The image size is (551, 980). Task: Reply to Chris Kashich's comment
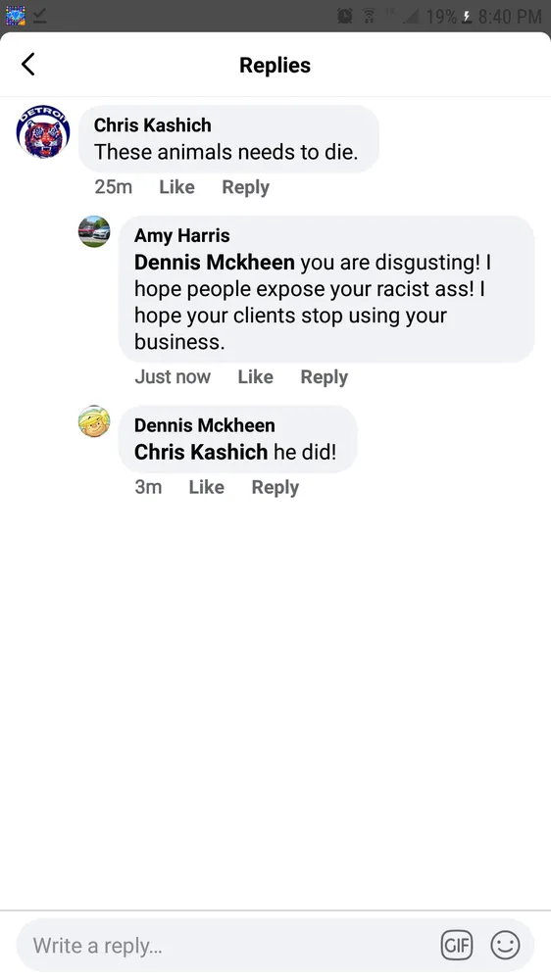tap(246, 187)
